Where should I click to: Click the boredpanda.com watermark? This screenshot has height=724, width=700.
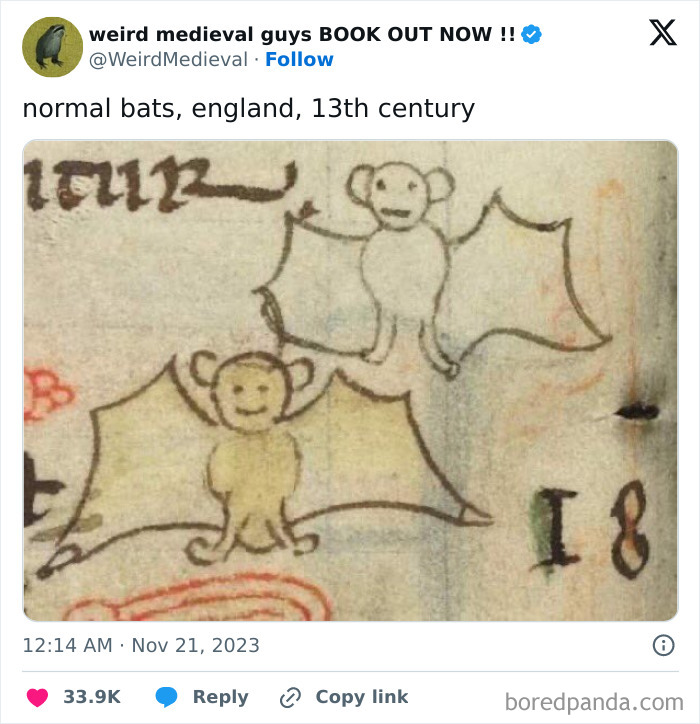[594, 702]
